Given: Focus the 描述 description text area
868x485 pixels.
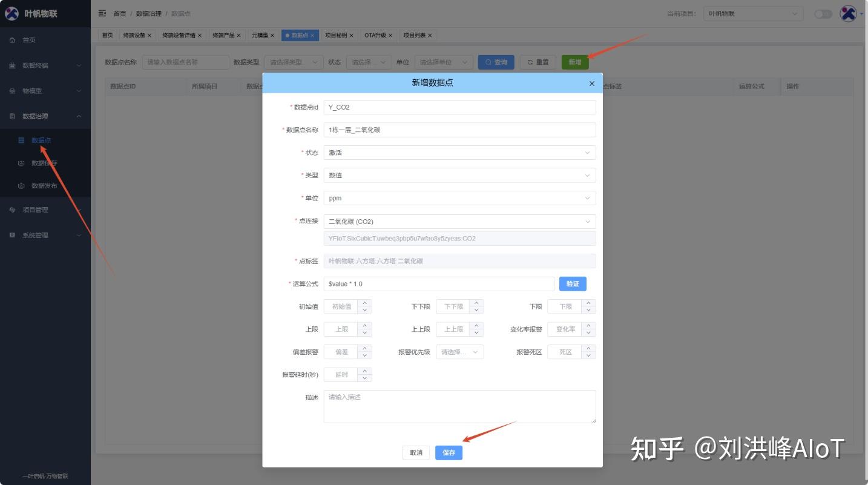Looking at the screenshot, I should 459,406.
